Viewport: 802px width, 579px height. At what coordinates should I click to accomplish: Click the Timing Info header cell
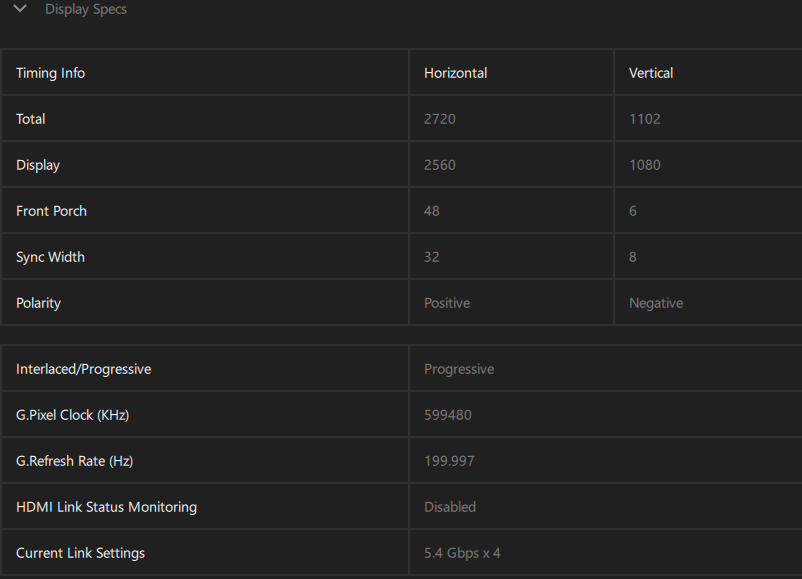(x=50, y=73)
